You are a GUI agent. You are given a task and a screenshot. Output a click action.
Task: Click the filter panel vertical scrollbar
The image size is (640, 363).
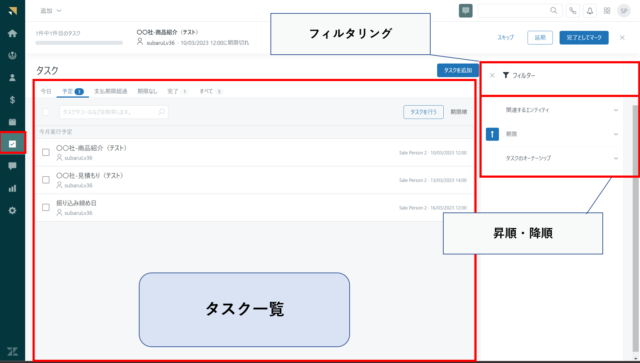click(636, 229)
